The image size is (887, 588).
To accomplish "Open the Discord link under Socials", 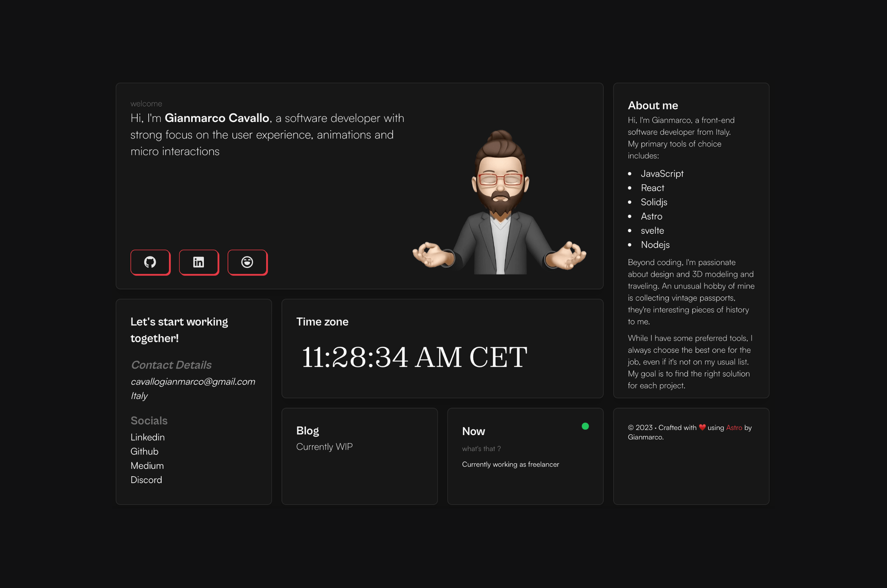I will 146,480.
